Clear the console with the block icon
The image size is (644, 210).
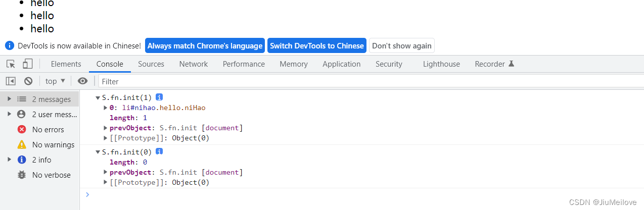coord(28,81)
